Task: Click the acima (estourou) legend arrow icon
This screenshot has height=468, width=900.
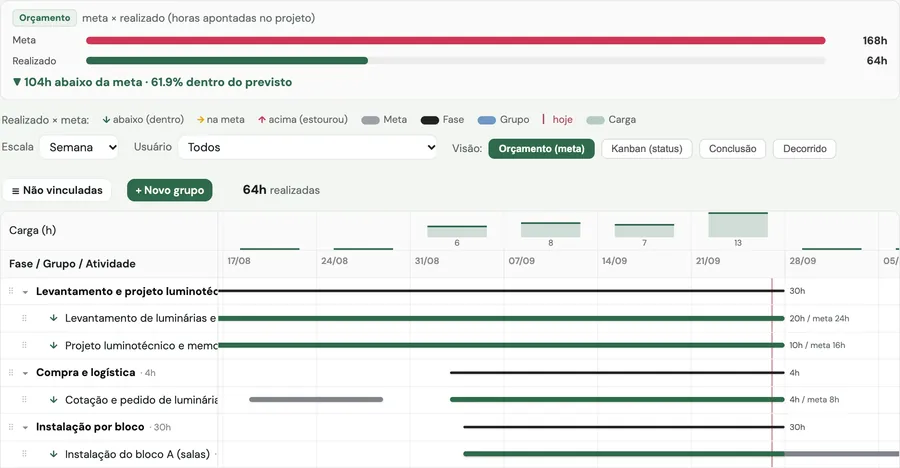Action: coord(262,120)
